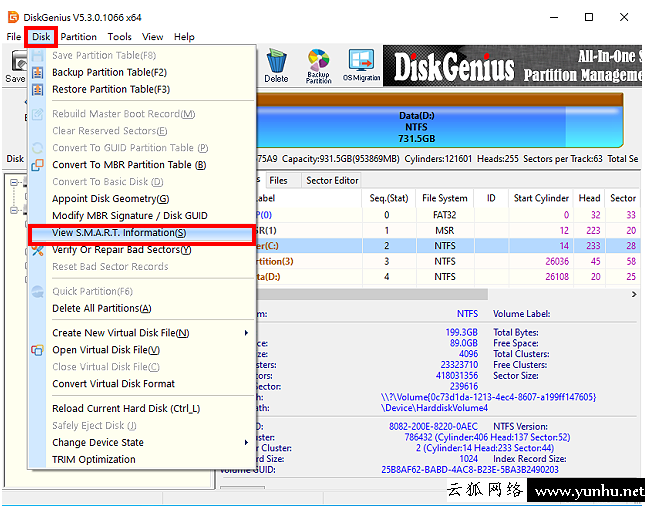
Task: Open the Disk menu
Action: (41, 37)
